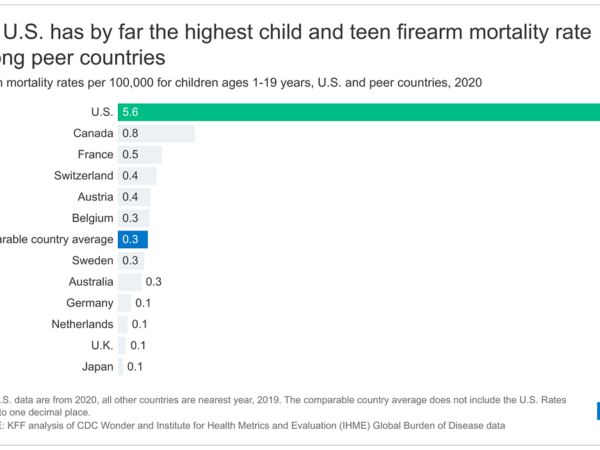Click the KFF analysis source line
Image resolution: width=600 pixels, height=450 pixels.
coord(250,425)
